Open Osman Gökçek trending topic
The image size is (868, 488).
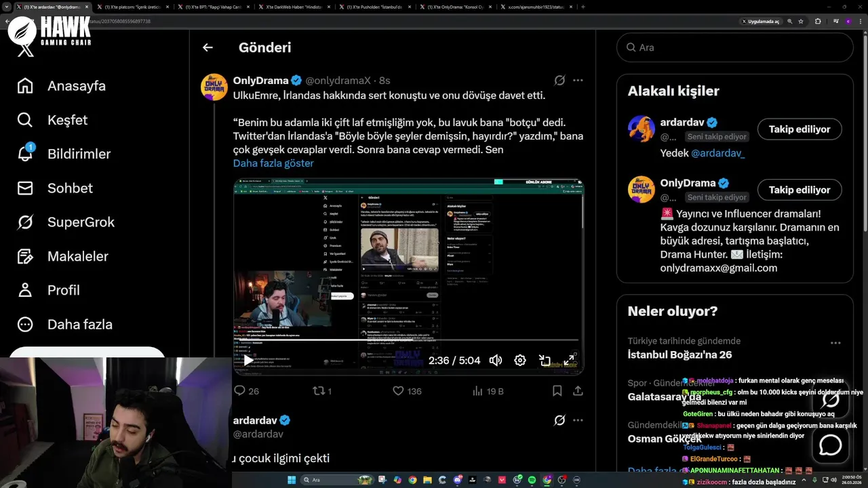(x=665, y=439)
